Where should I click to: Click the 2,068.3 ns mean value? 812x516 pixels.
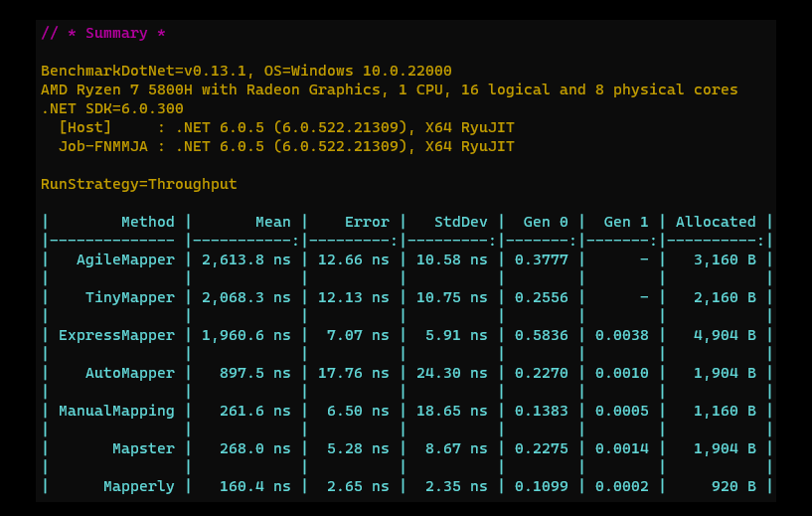click(245, 297)
